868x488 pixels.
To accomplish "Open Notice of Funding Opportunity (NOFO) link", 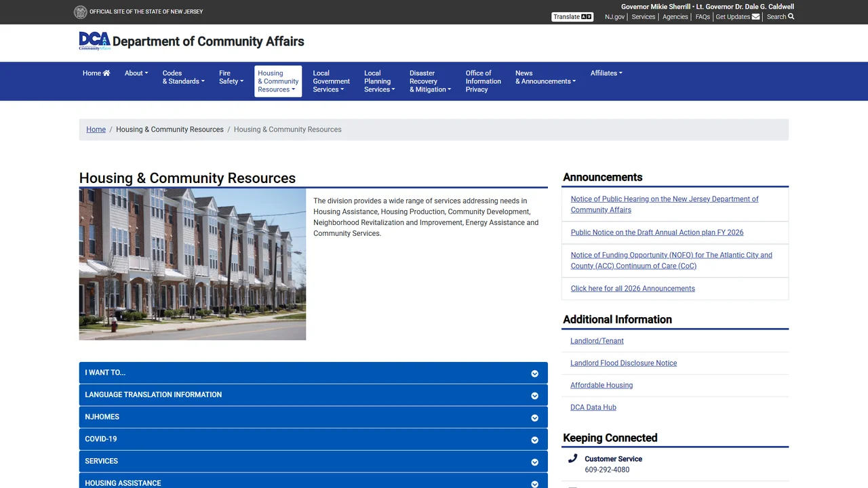I will pyautogui.click(x=671, y=260).
